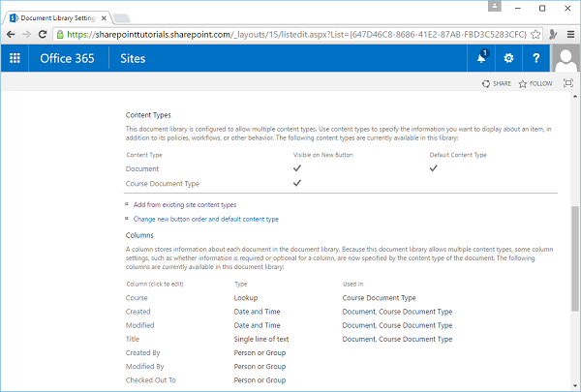Open the Course Document Type content type
Viewport: 581px width, 392px height.
[163, 182]
